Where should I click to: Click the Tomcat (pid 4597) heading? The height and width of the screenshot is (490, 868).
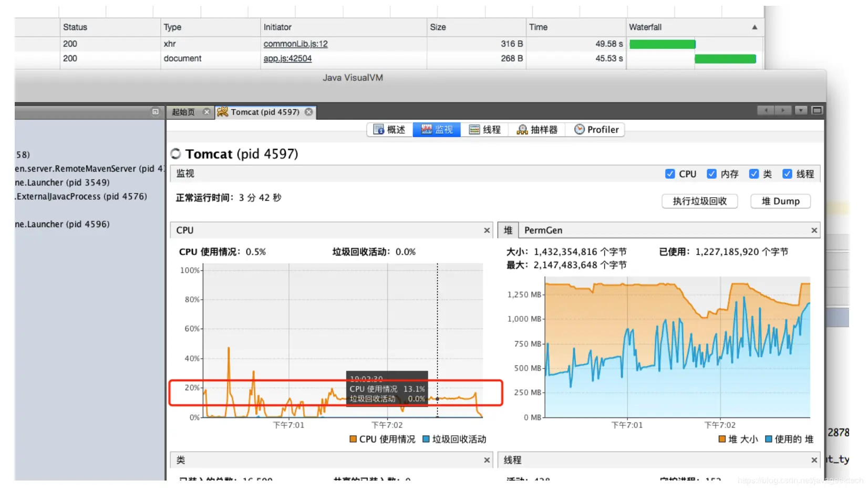[x=242, y=154]
